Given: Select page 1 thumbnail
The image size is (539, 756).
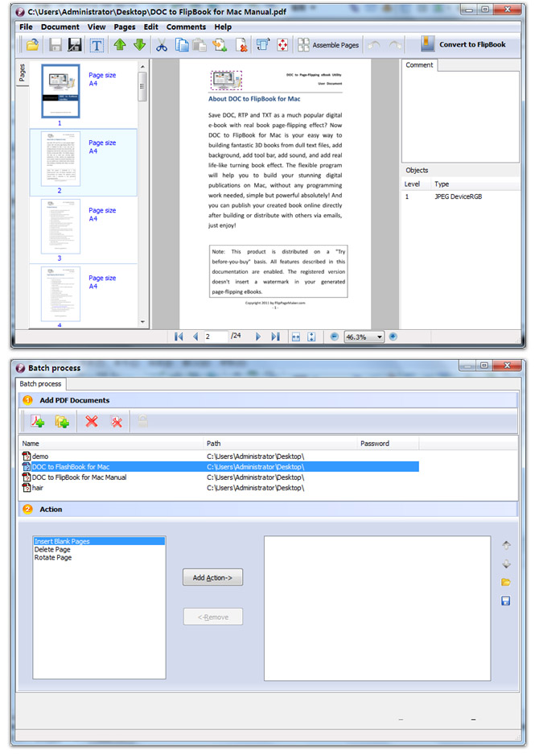Looking at the screenshot, I should pos(60,91).
